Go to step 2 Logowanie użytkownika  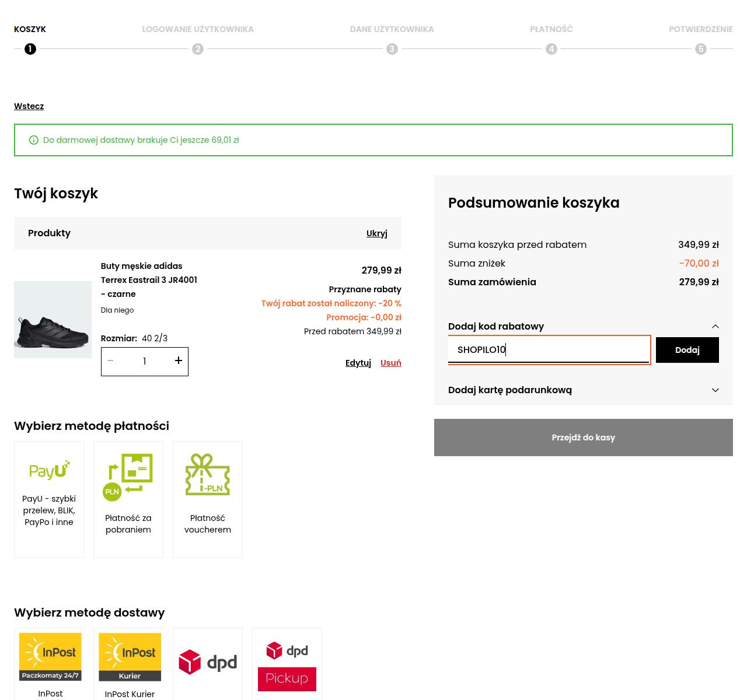[198, 49]
